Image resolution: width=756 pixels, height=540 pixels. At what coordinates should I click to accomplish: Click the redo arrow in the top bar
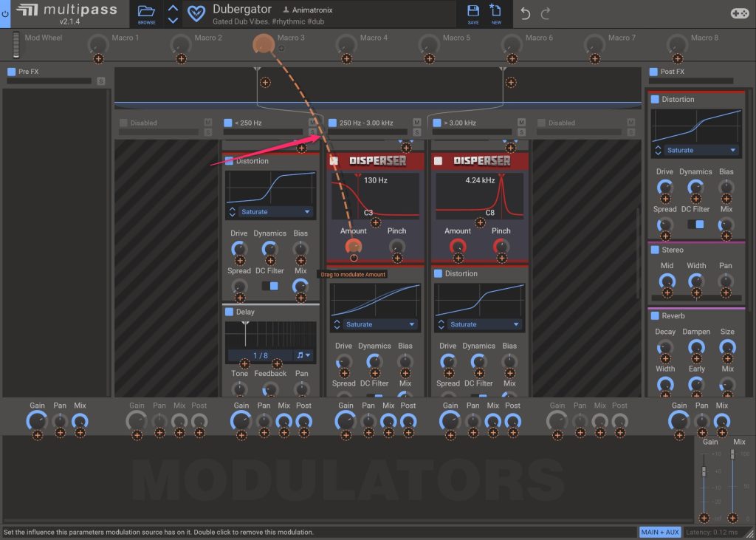click(546, 13)
